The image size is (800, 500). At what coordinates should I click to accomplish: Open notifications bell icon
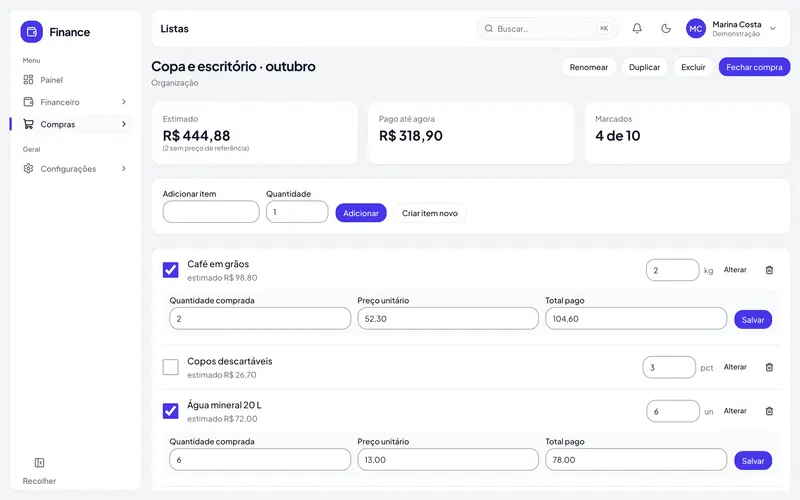coord(637,29)
